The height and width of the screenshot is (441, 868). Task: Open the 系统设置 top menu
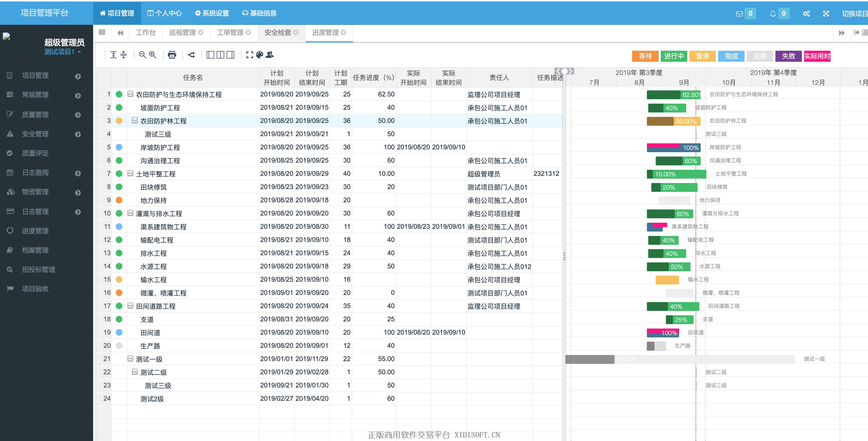[x=212, y=13]
